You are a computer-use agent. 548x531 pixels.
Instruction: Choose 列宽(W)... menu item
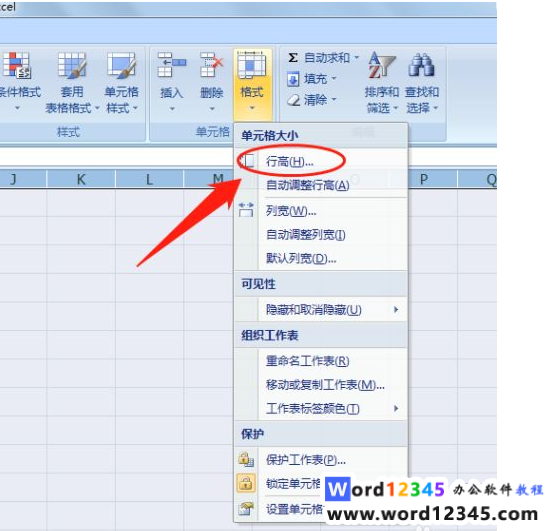click(x=320, y=211)
